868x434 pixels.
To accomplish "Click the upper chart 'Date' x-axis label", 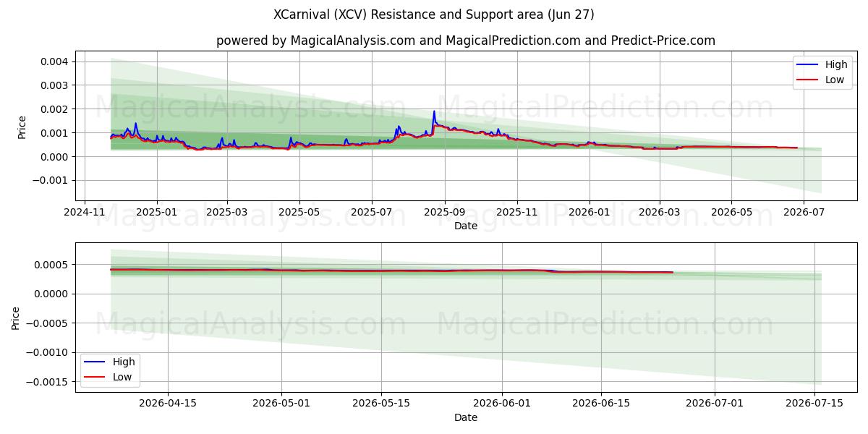I will tap(466, 226).
